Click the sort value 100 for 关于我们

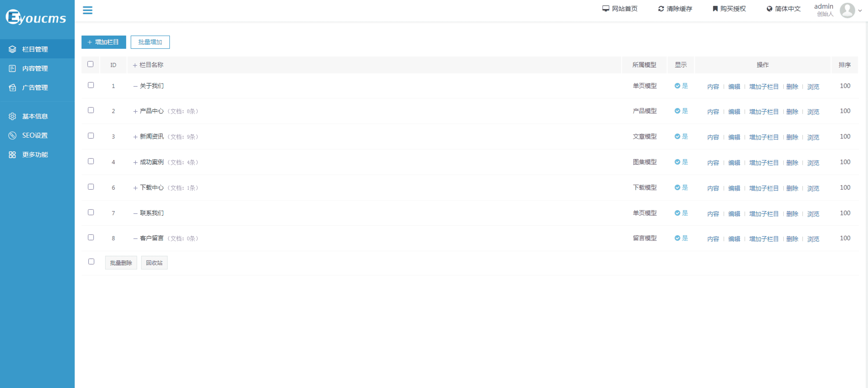[845, 86]
